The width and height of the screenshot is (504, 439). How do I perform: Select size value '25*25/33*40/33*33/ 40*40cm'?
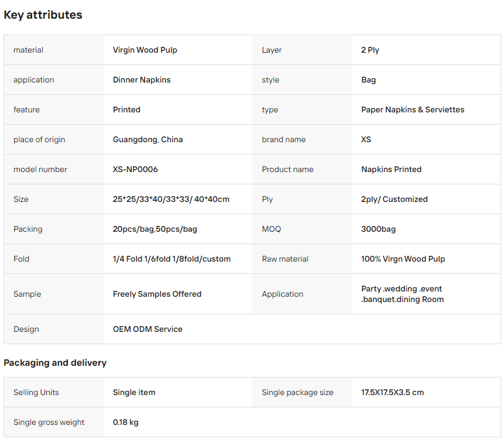171,199
